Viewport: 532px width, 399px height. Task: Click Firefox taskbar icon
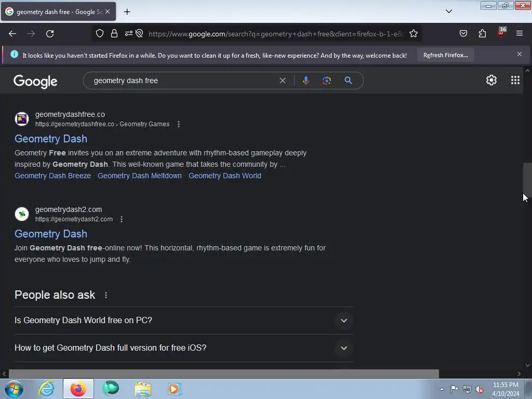point(78,389)
